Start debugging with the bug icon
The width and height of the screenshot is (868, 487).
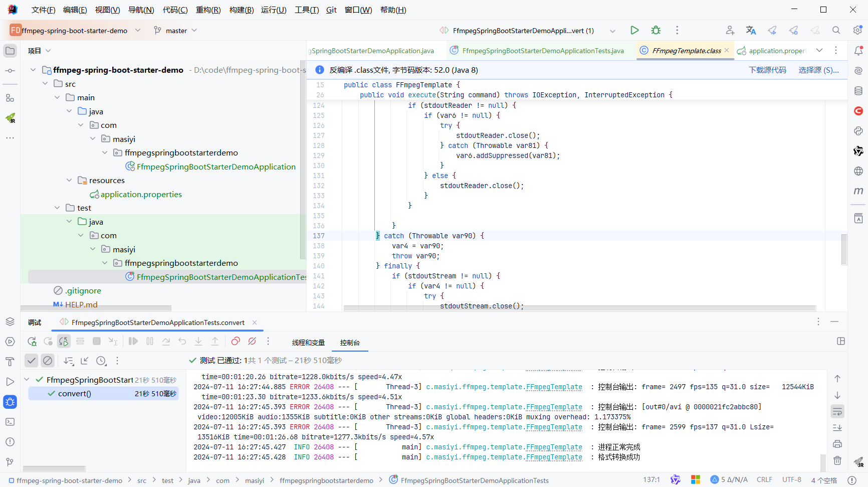[656, 30]
